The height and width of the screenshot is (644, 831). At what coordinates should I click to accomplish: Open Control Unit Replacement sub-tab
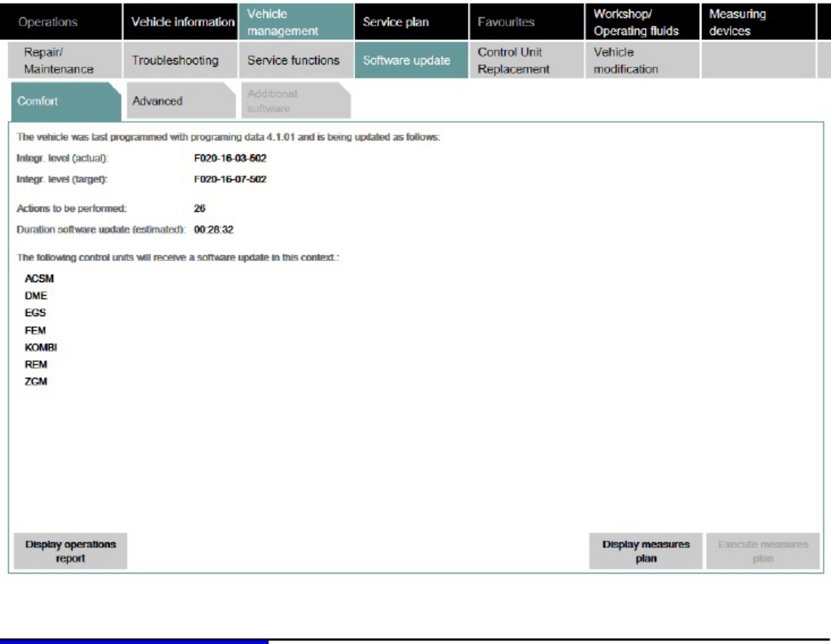click(526, 60)
